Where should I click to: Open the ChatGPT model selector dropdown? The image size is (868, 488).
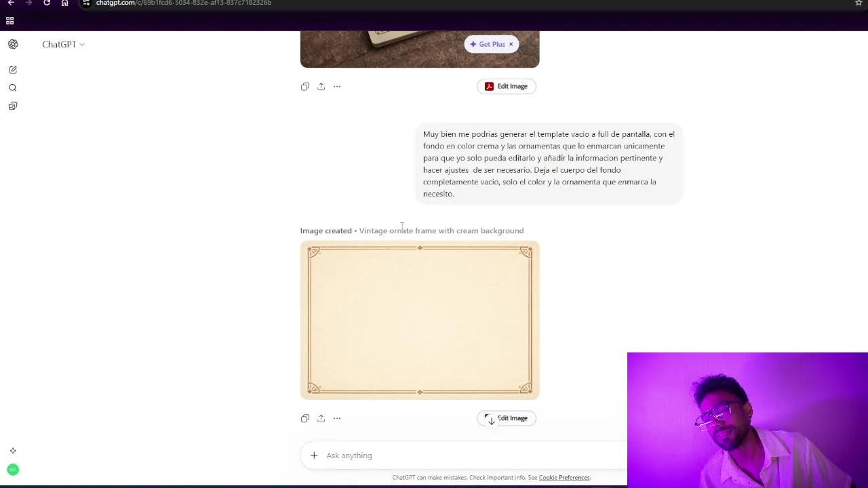[x=63, y=44]
